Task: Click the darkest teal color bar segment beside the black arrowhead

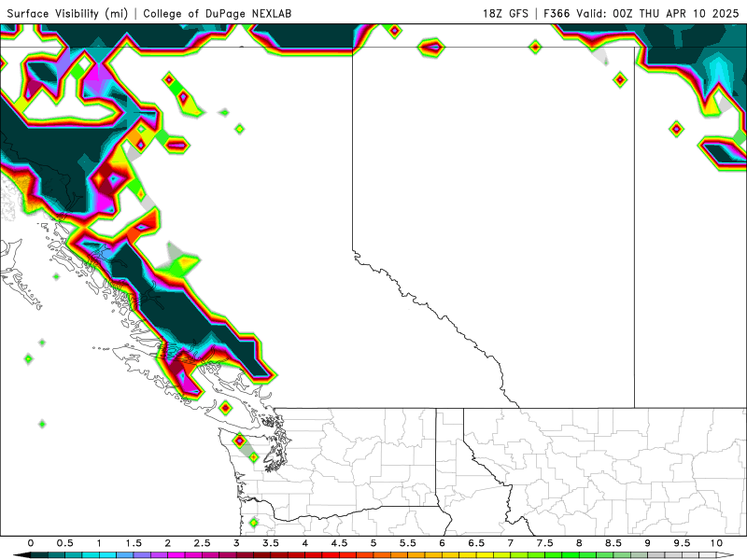Action: (39, 555)
